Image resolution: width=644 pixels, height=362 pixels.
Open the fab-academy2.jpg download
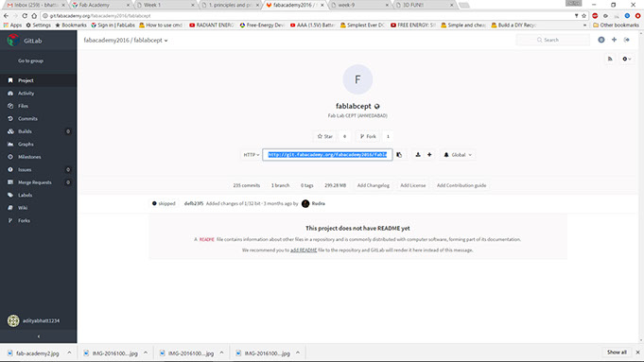tap(34, 353)
